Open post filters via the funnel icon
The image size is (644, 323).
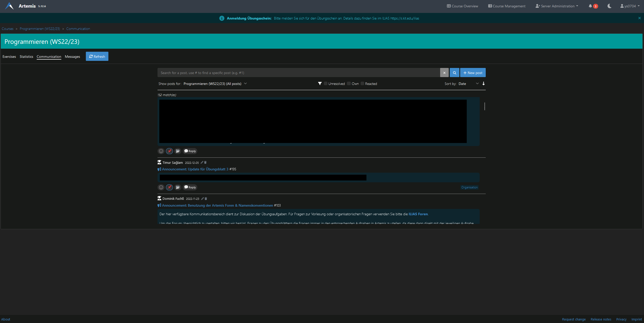point(320,83)
